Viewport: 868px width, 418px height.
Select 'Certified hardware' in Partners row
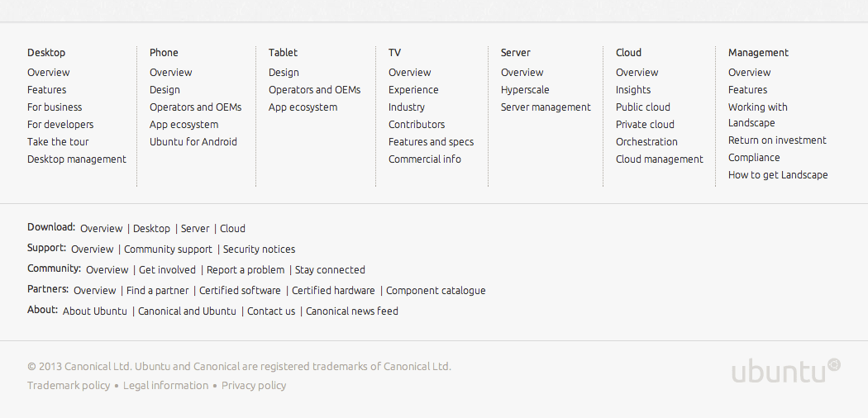(333, 291)
